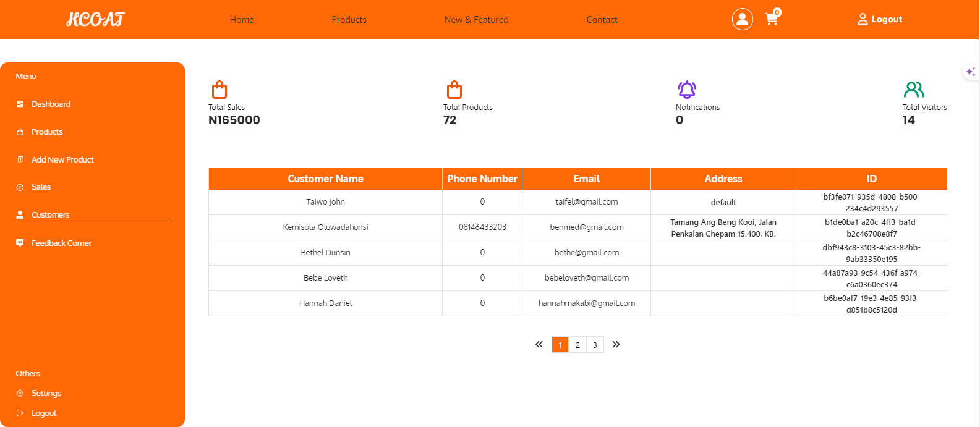Select Sales in the sidebar menu
Viewport: 980px width, 427px height.
click(x=41, y=187)
